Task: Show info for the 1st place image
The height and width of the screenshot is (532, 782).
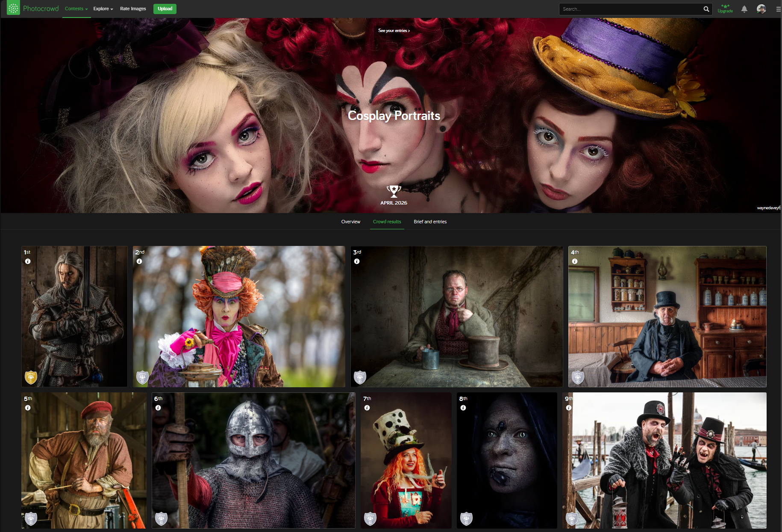Action: click(28, 261)
